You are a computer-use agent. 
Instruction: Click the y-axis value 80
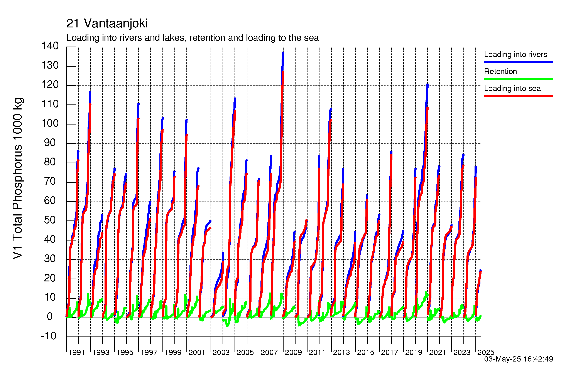(x=50, y=162)
